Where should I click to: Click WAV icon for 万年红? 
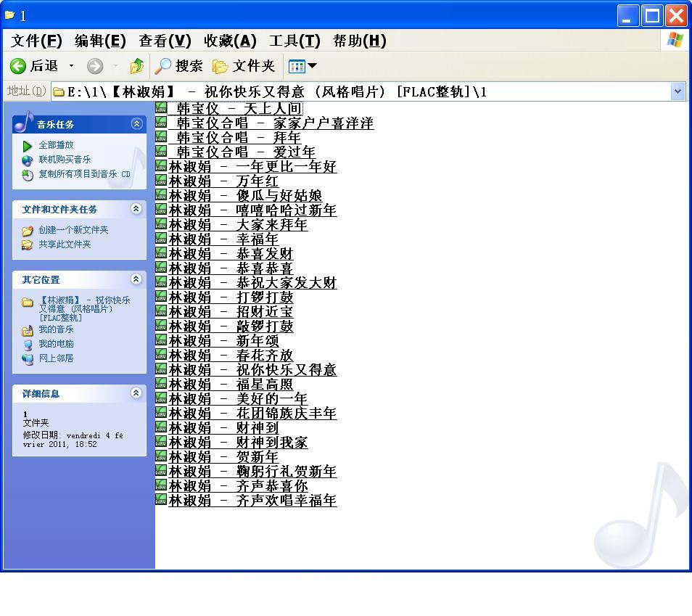[x=161, y=181]
